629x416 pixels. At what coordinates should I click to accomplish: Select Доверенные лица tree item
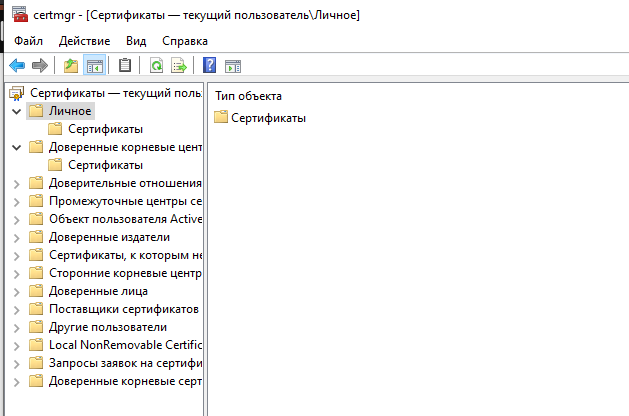[98, 291]
